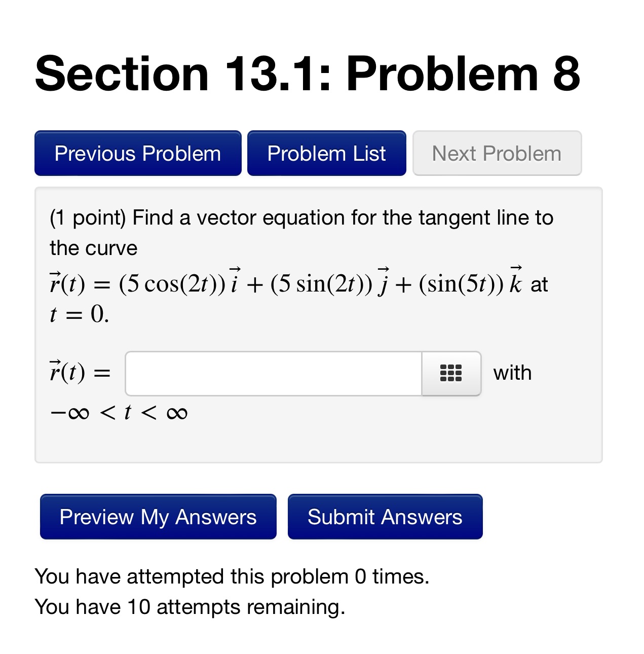Click the attempts remaining message

click(x=190, y=606)
